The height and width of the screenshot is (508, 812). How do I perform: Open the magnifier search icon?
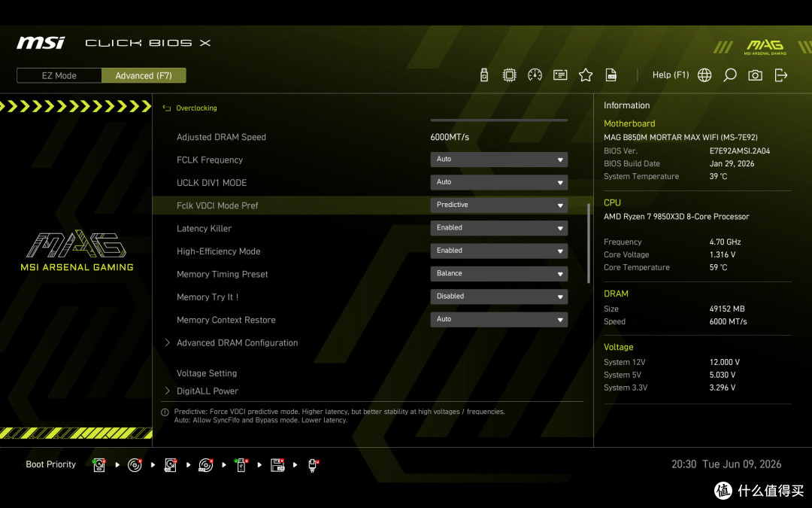pyautogui.click(x=729, y=75)
